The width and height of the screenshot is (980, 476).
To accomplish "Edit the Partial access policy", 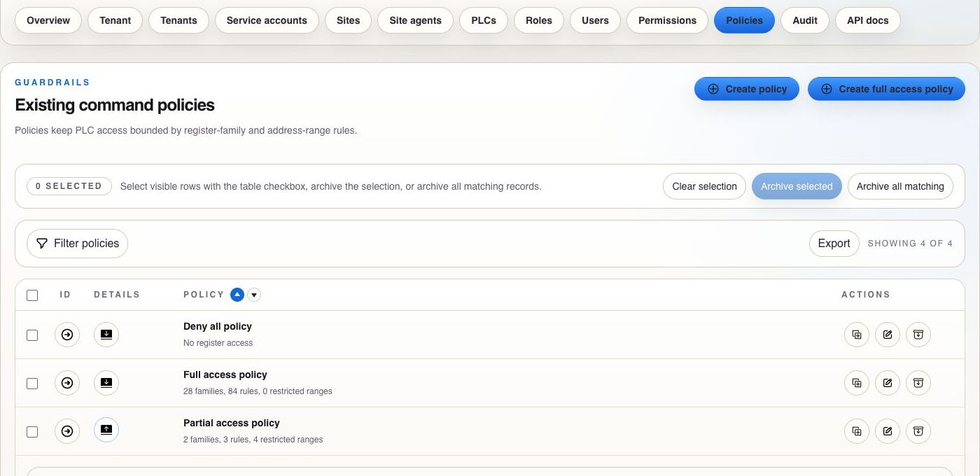I will [888, 431].
